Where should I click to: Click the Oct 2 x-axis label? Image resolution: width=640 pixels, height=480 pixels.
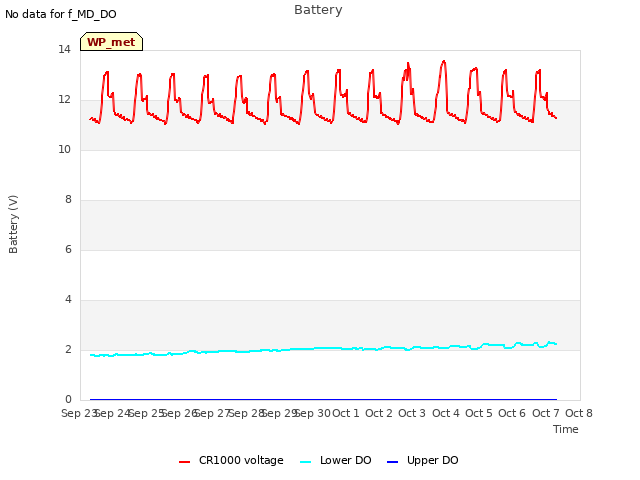(x=379, y=413)
